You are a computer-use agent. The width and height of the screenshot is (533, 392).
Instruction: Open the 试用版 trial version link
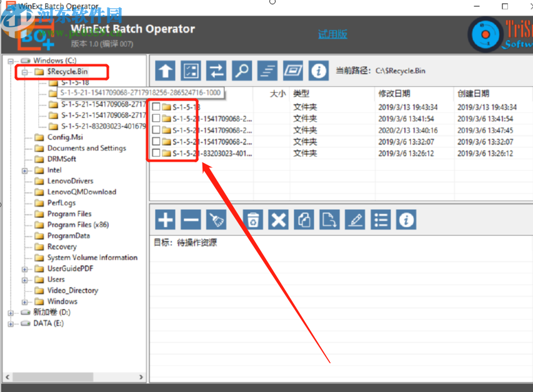click(x=332, y=33)
